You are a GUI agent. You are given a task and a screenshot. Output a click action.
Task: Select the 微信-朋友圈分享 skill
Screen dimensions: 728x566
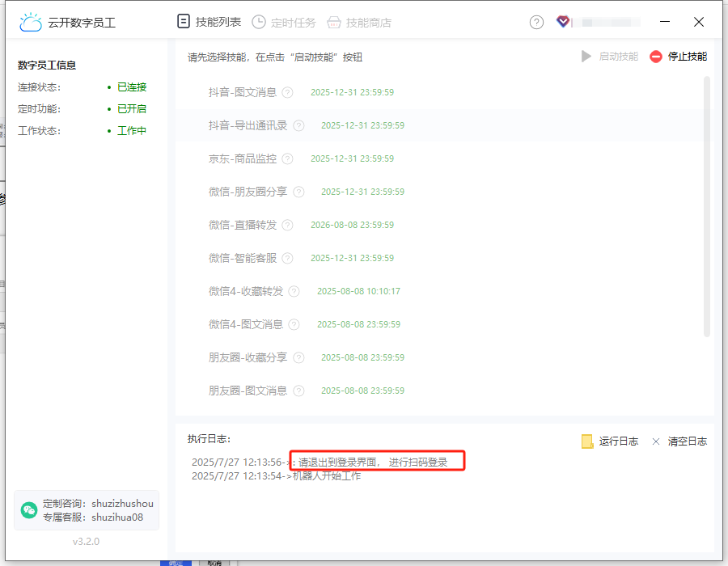click(x=248, y=192)
